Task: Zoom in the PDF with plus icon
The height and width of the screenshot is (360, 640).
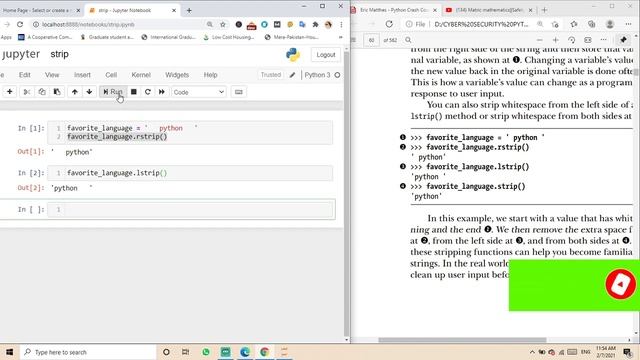Action: coord(555,40)
